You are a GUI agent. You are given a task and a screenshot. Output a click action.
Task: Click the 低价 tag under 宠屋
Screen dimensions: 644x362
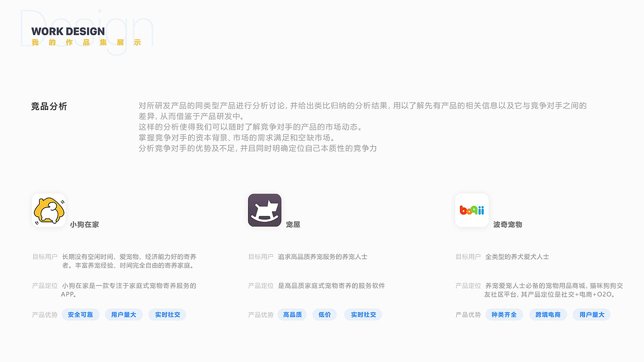tap(325, 314)
